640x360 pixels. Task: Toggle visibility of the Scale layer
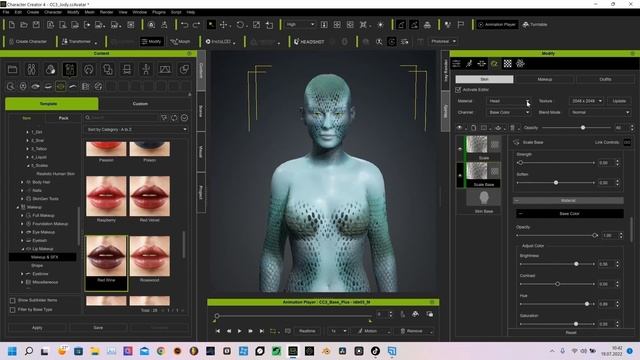point(460,149)
